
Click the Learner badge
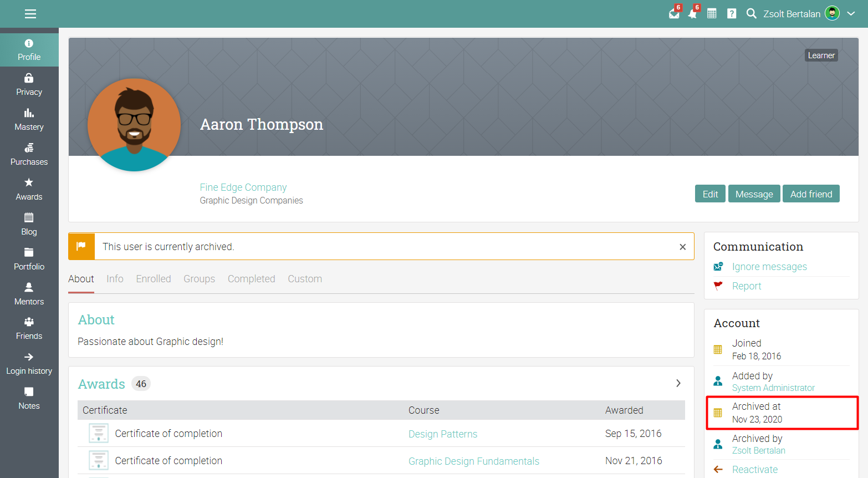(821, 55)
